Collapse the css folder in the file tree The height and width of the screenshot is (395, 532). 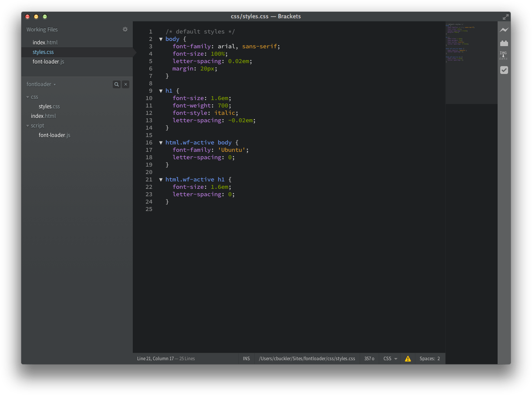click(27, 97)
